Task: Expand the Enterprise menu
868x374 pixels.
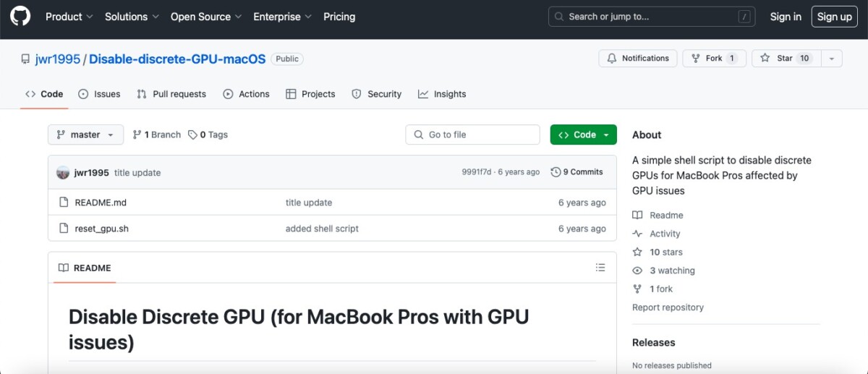Action: tap(282, 17)
